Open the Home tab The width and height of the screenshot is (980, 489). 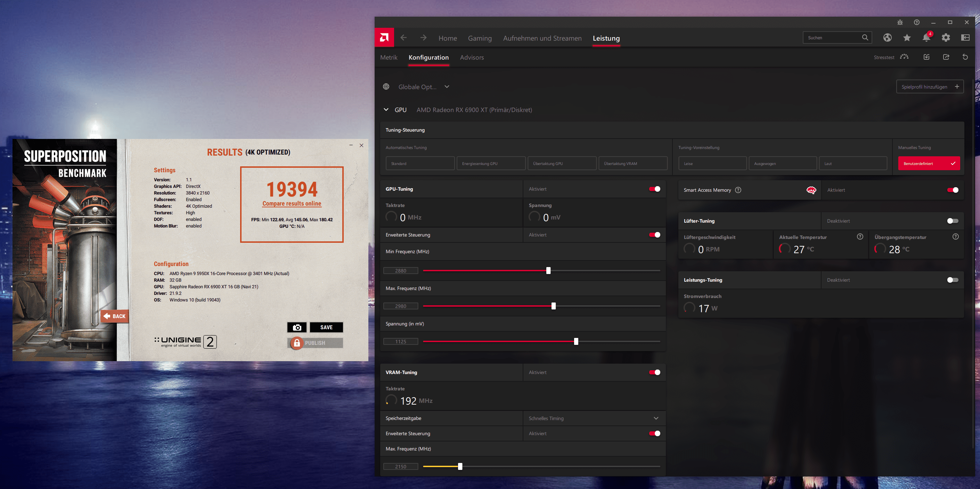point(447,38)
